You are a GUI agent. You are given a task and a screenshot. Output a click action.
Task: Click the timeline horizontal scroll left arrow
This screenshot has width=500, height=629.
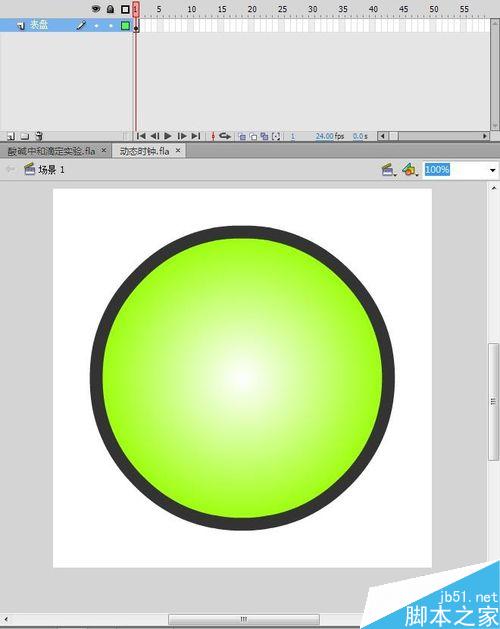coord(382,136)
